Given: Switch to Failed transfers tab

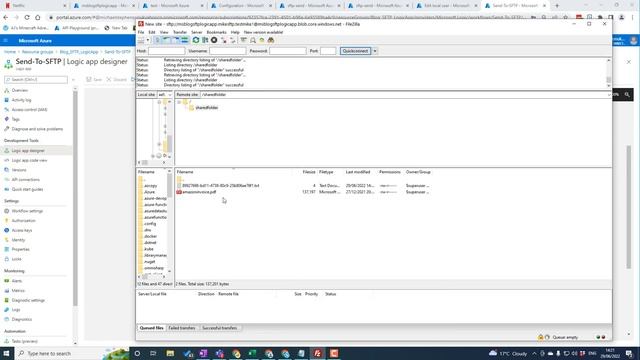Looking at the screenshot, I should 182,328.
